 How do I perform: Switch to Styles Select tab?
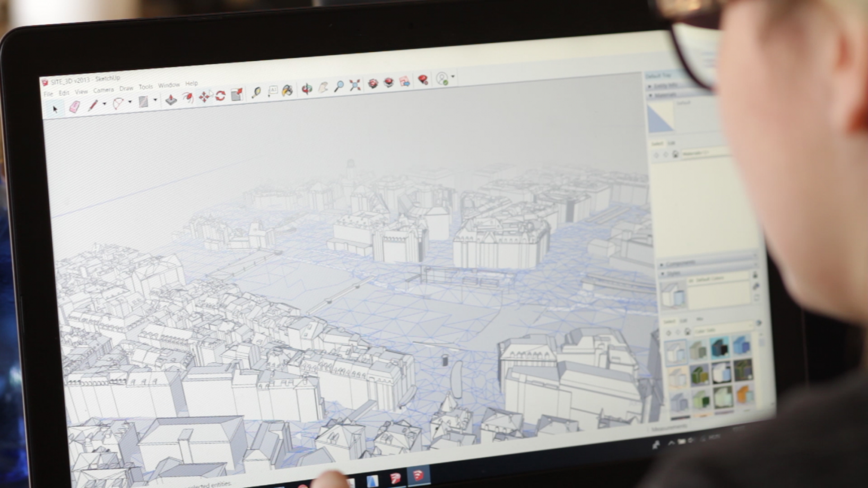click(x=669, y=321)
